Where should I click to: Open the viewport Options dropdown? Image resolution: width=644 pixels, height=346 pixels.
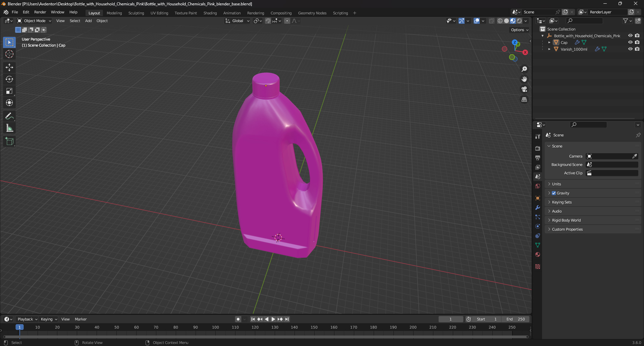coord(519,30)
